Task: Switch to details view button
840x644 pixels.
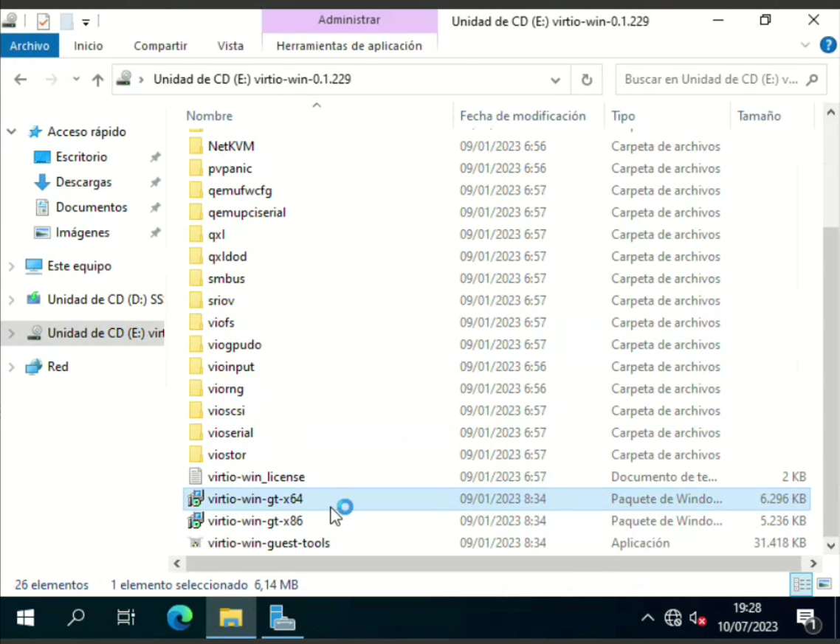Action: (x=801, y=585)
